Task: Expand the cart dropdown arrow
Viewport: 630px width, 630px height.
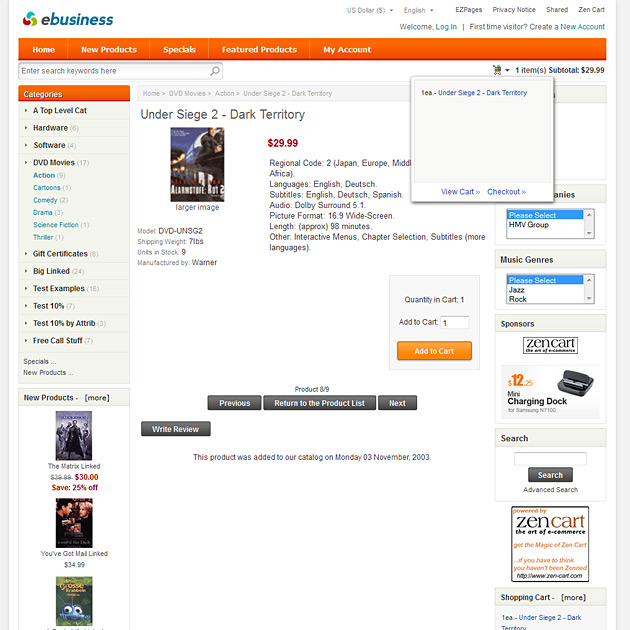Action: 507,70
